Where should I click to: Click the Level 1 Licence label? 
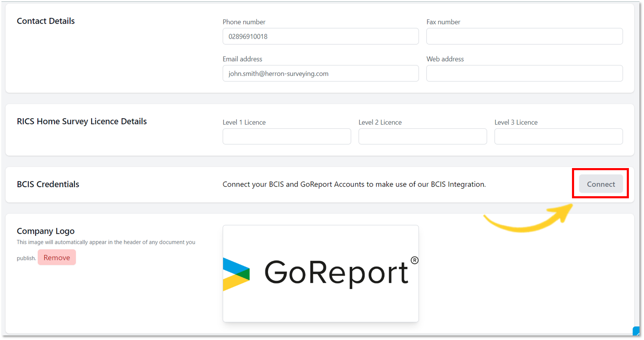tap(244, 122)
